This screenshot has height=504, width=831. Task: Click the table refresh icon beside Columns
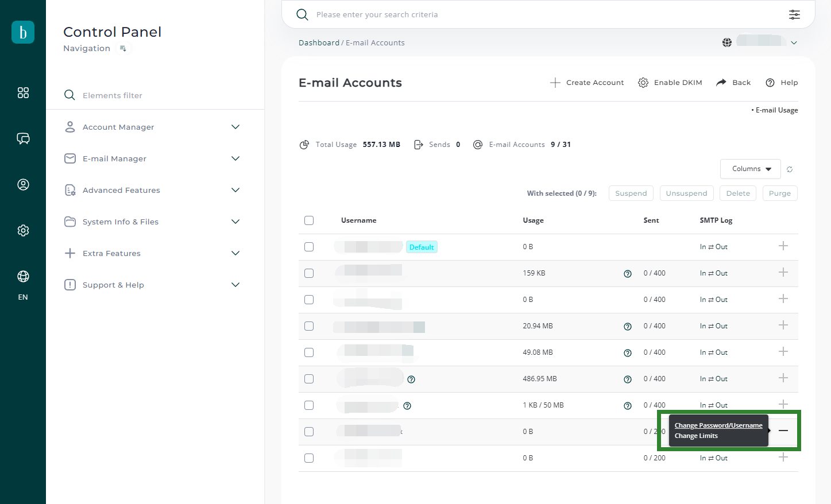click(x=790, y=169)
